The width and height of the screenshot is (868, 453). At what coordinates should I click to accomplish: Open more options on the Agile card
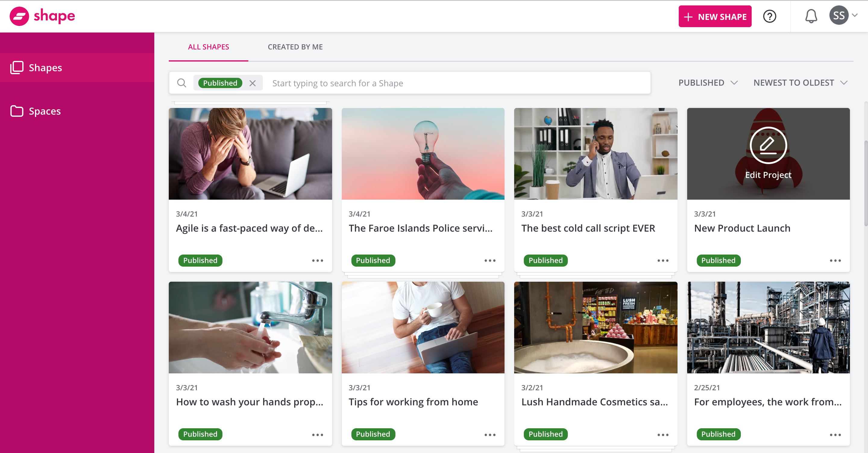click(317, 260)
